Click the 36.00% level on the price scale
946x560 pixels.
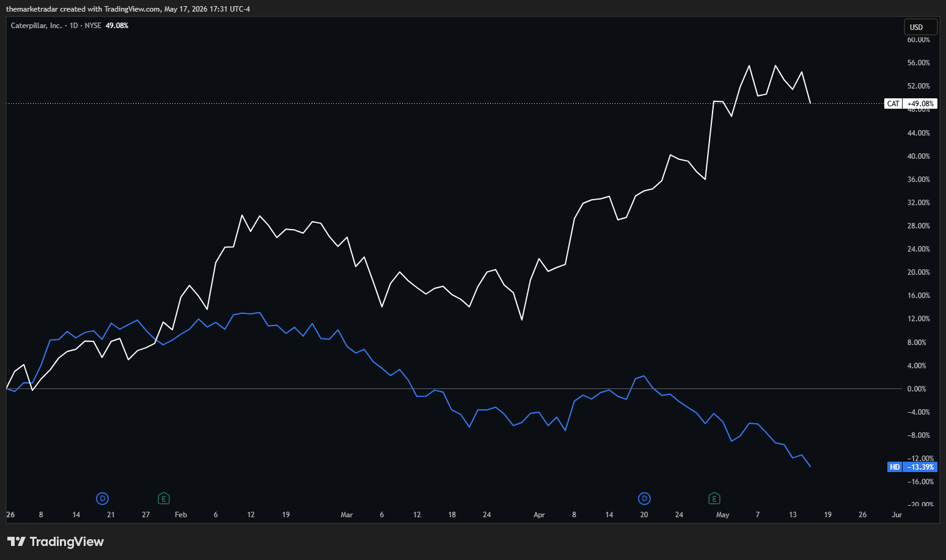point(919,180)
